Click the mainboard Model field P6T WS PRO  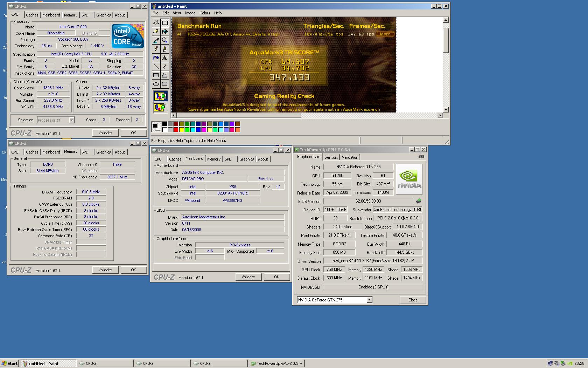213,179
